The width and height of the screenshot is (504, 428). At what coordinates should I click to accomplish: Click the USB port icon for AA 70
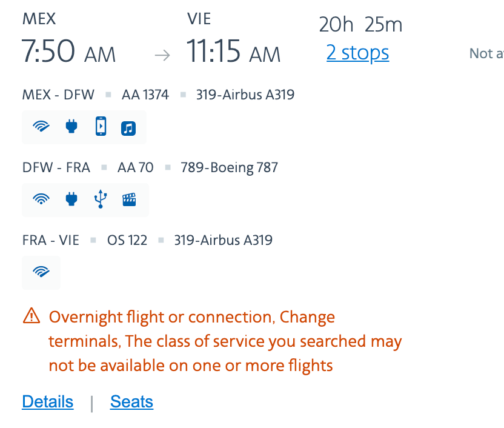point(101,199)
